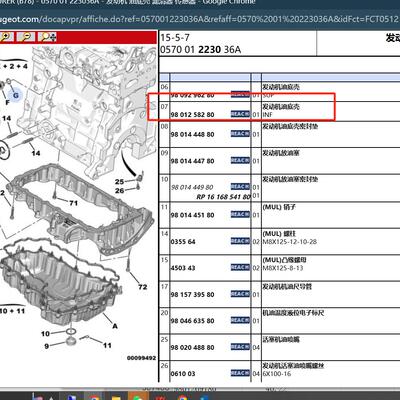Open REACH badge for part 98 157 395 80
Image resolution: width=400 pixels, height=400 pixels.
pos(240,294)
